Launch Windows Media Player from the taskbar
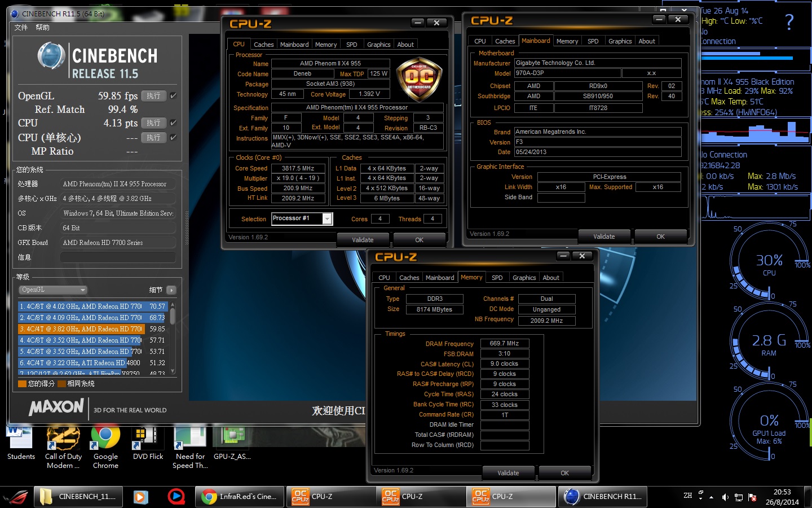Image resolution: width=812 pixels, height=508 pixels. coord(140,497)
